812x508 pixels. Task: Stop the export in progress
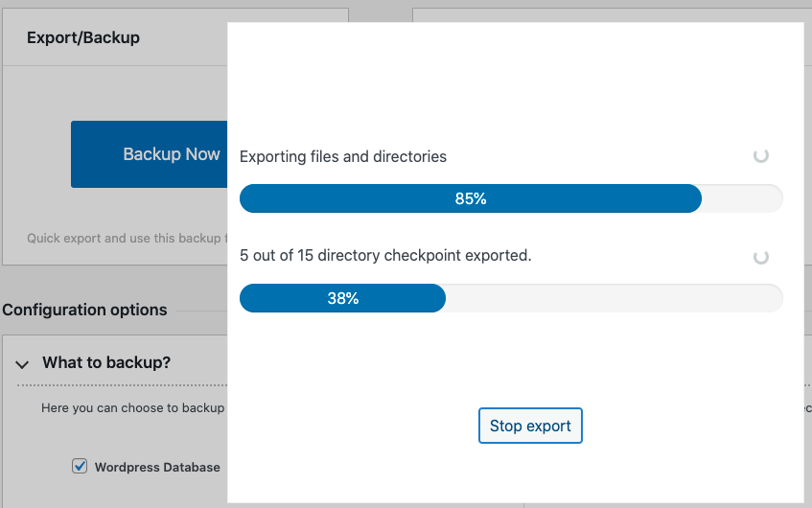coord(530,426)
